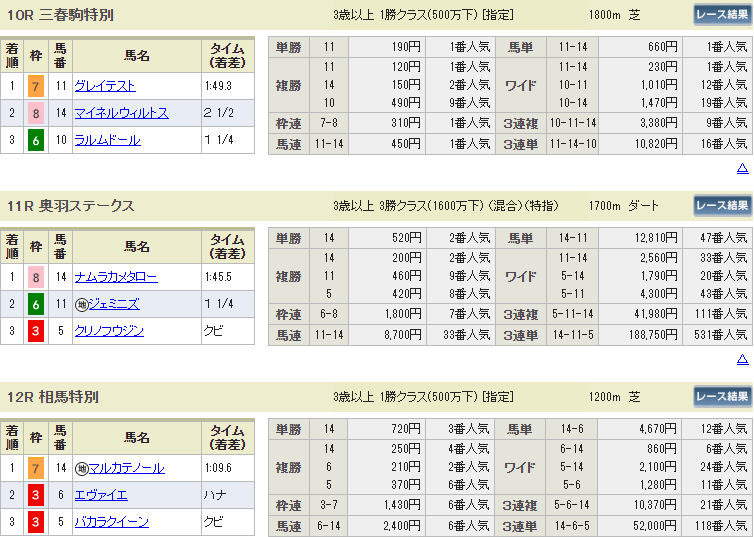The image size is (754, 537).
Task: Click winning time 1:09.6 in 12R
Action: coord(218,468)
